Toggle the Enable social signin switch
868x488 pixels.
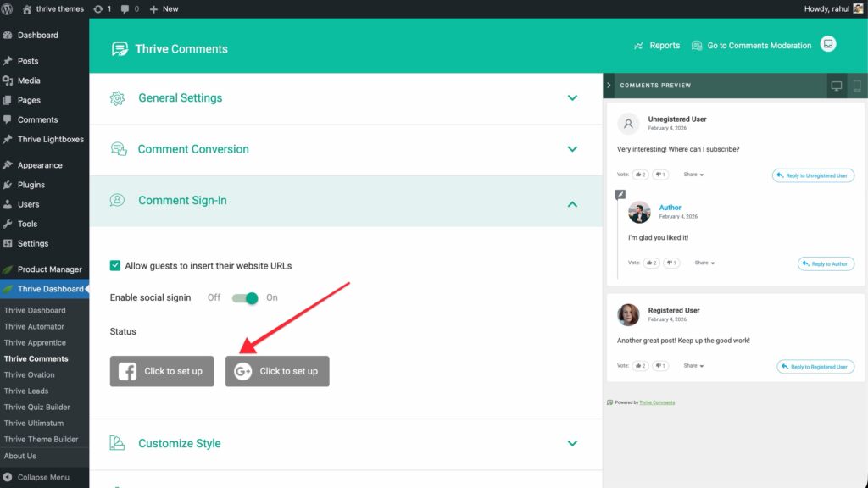[245, 297]
